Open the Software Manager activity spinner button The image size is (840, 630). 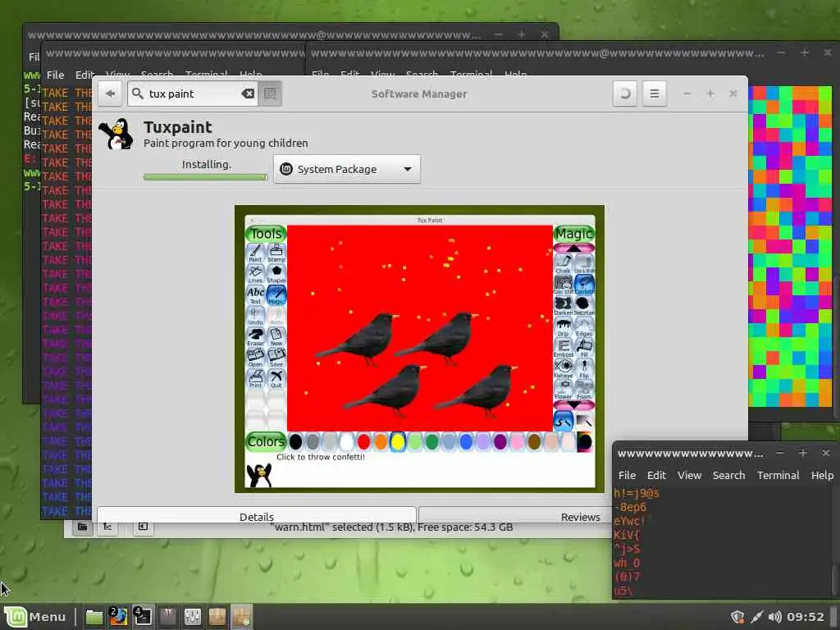click(x=624, y=94)
